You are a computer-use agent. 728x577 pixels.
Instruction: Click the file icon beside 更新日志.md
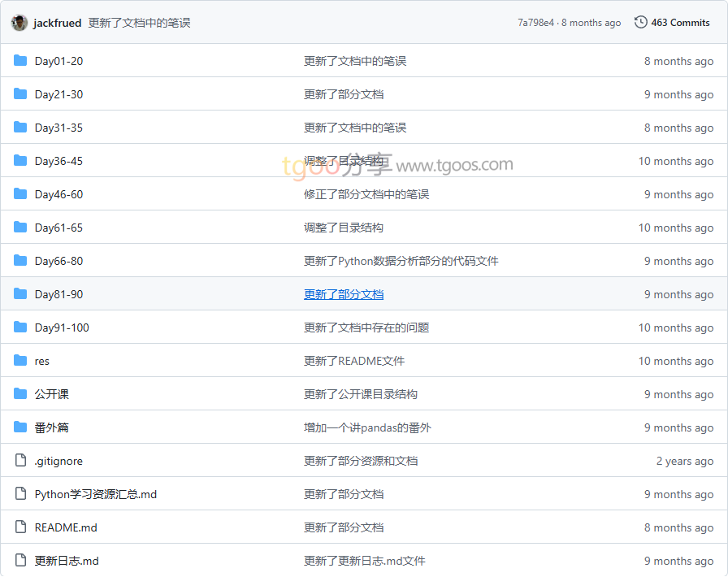click(x=20, y=561)
